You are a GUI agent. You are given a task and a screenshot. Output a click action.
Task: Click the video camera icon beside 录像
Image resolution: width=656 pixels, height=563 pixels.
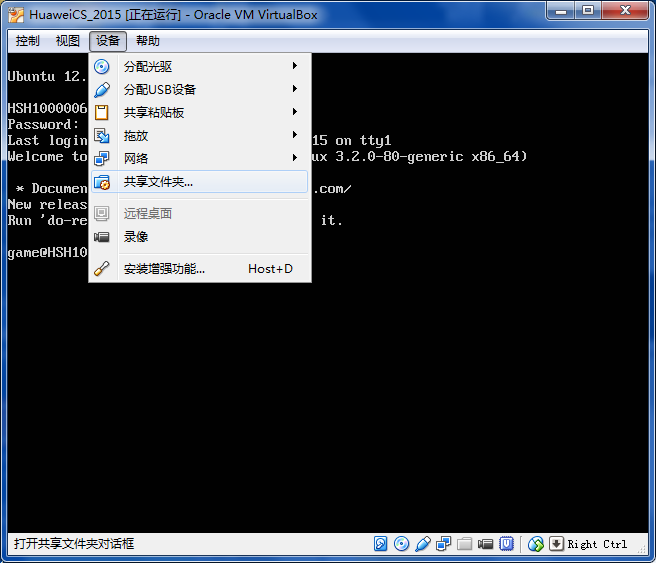click(x=102, y=237)
